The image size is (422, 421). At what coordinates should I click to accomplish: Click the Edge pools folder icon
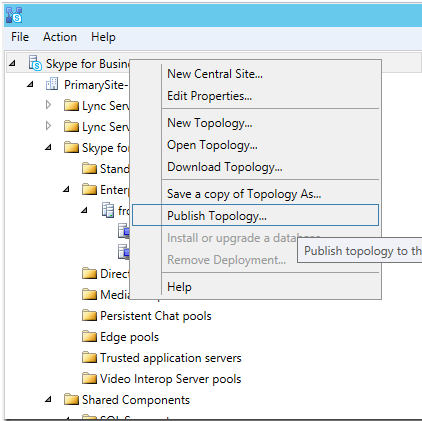pyautogui.click(x=89, y=336)
